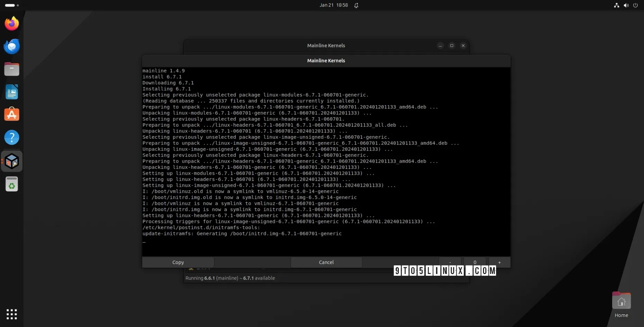Maximize the background Mainline Kernels window
644x327 pixels.
point(452,46)
